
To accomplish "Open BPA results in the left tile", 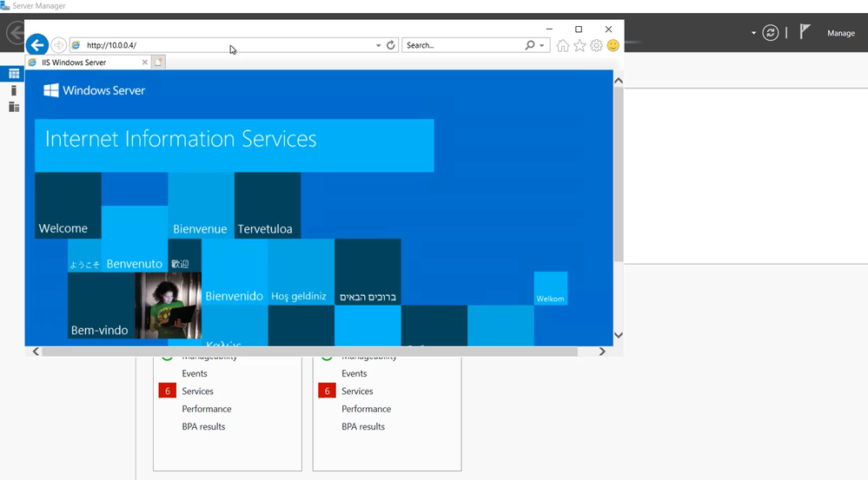I will (203, 426).
